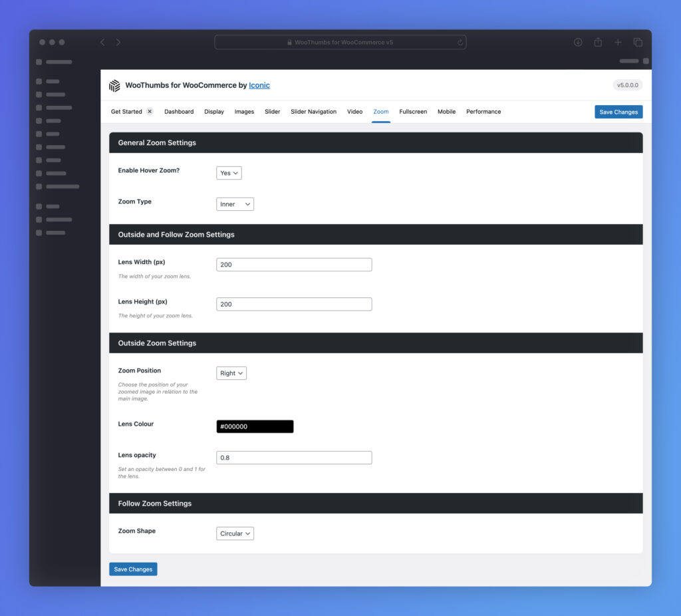Open the Zoom Position dropdown
This screenshot has width=681, height=616.
point(231,373)
